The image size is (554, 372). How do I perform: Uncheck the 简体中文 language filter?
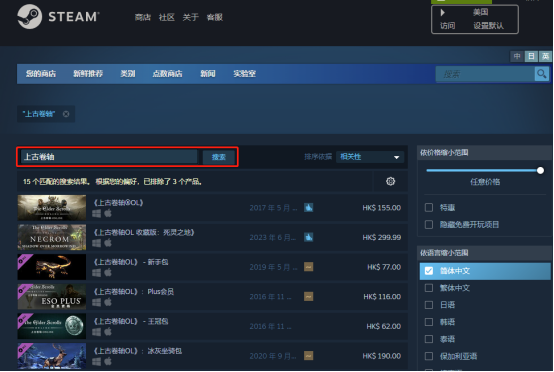tap(429, 271)
